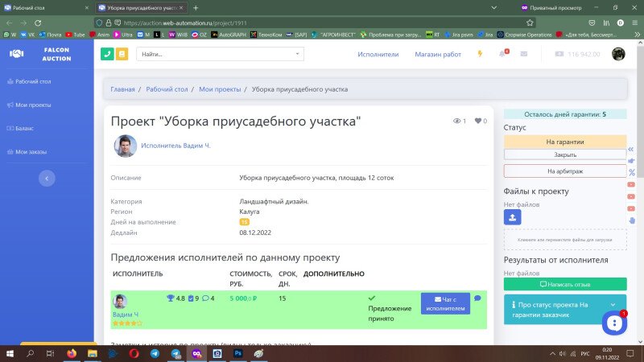Bookmark this page with the star icon

[530, 23]
